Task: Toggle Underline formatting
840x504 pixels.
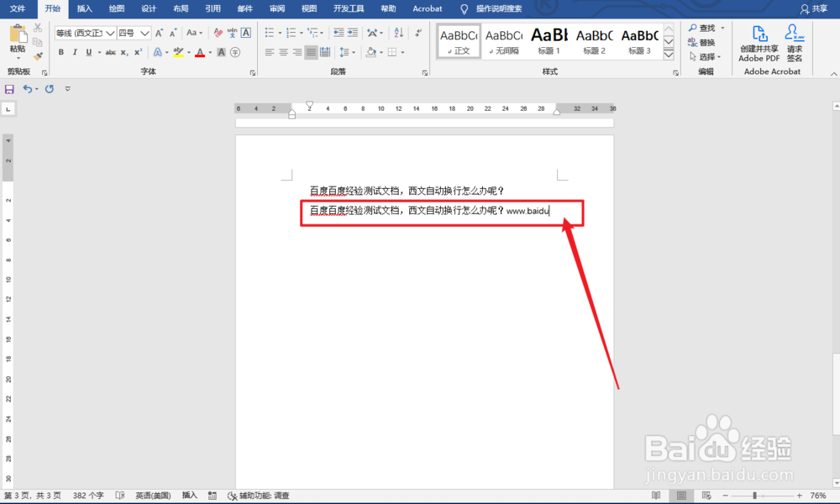Action: pyautogui.click(x=88, y=52)
